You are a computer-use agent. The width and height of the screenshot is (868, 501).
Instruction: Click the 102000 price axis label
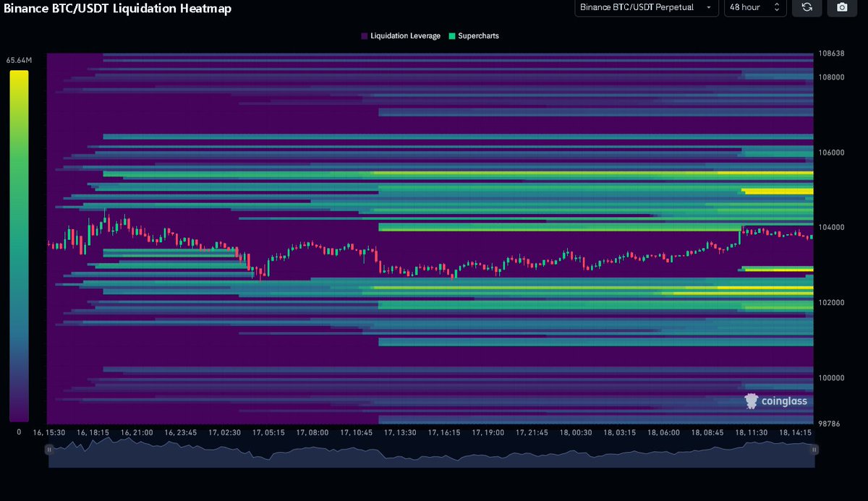pos(832,302)
